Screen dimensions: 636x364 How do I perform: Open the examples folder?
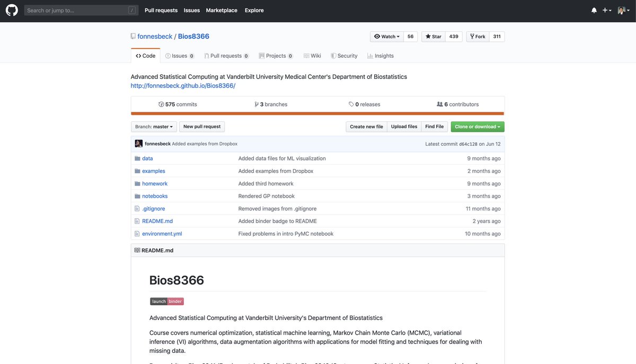coord(154,171)
